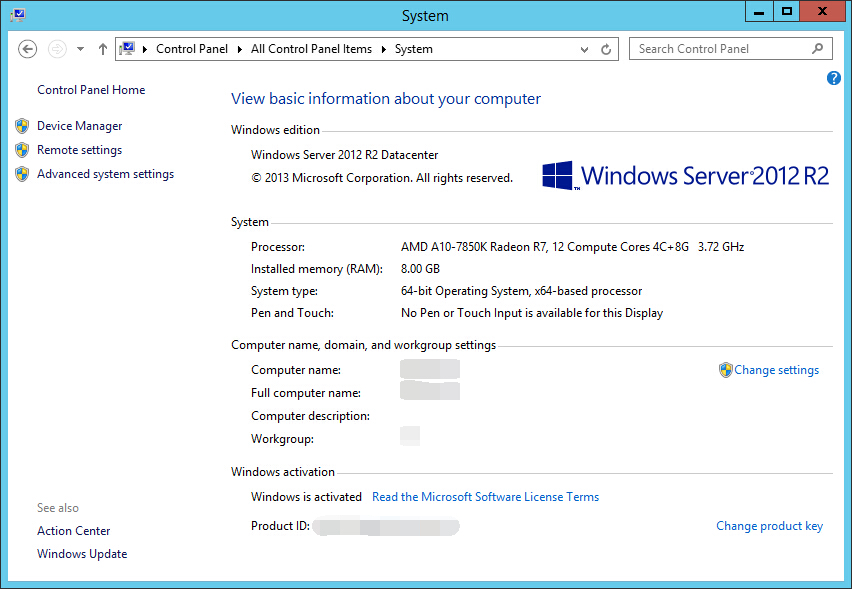
Task: Click Change settings for computer name
Action: click(776, 370)
